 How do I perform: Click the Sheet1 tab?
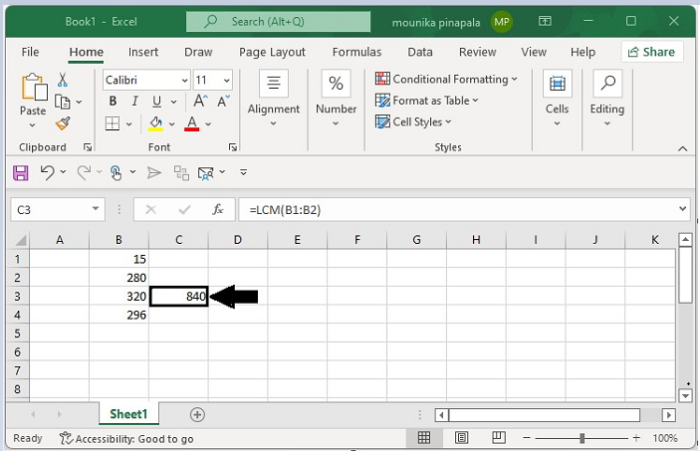coord(129,414)
